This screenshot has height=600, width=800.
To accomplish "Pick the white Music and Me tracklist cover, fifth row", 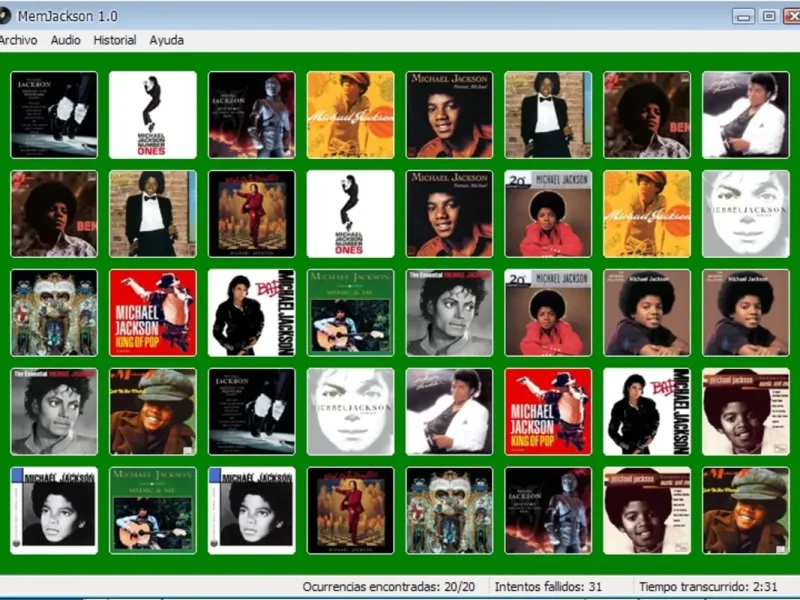I will 647,511.
